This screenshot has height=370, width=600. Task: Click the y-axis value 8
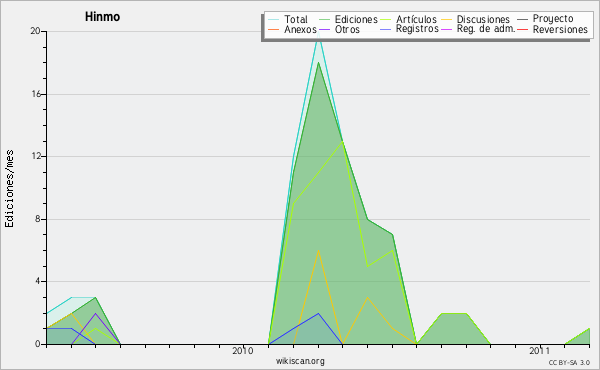pos(38,219)
